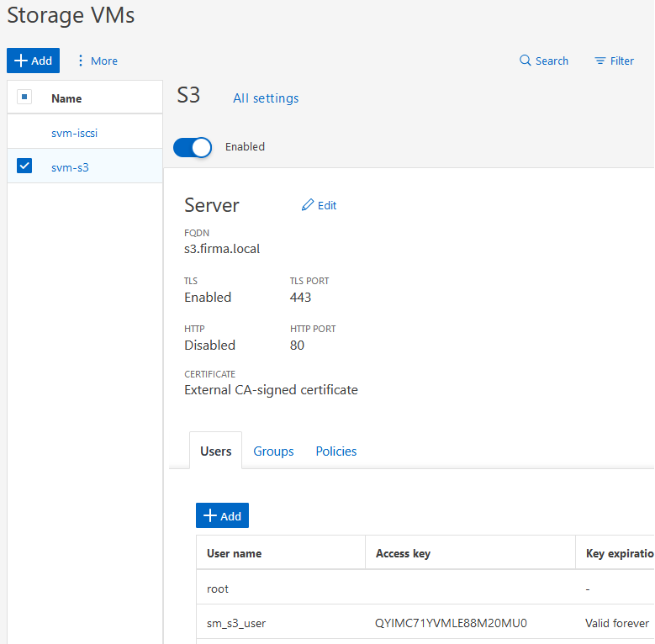Switch to the Users tab
The image size is (655, 644).
click(x=215, y=451)
